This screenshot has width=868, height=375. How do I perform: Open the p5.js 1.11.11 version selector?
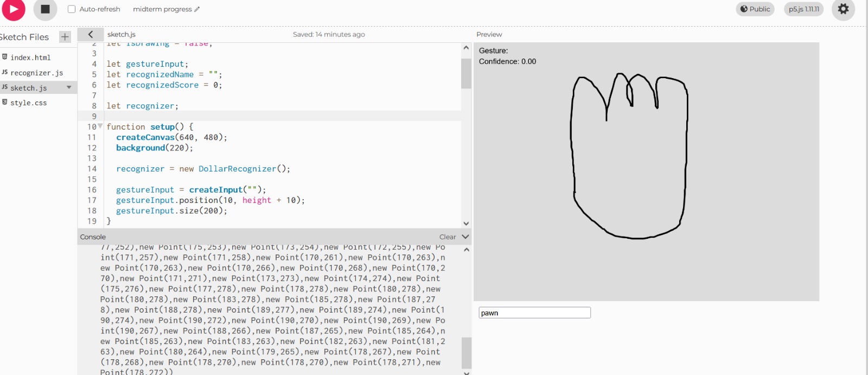[803, 9]
